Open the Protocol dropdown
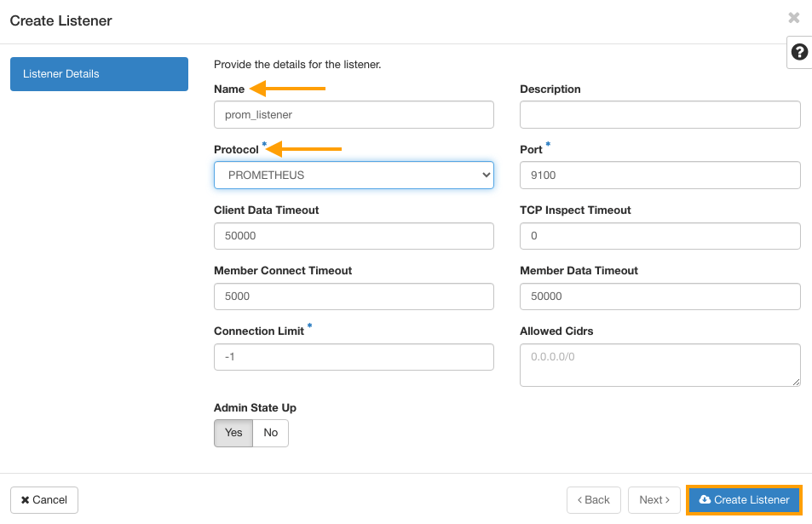Image resolution: width=812 pixels, height=524 pixels. pyautogui.click(x=354, y=175)
